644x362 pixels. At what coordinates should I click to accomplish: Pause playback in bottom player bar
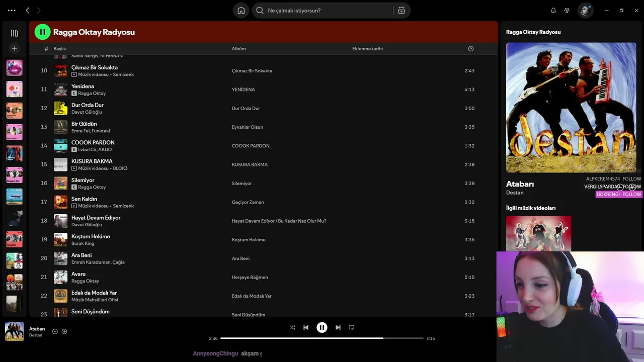pos(322,327)
